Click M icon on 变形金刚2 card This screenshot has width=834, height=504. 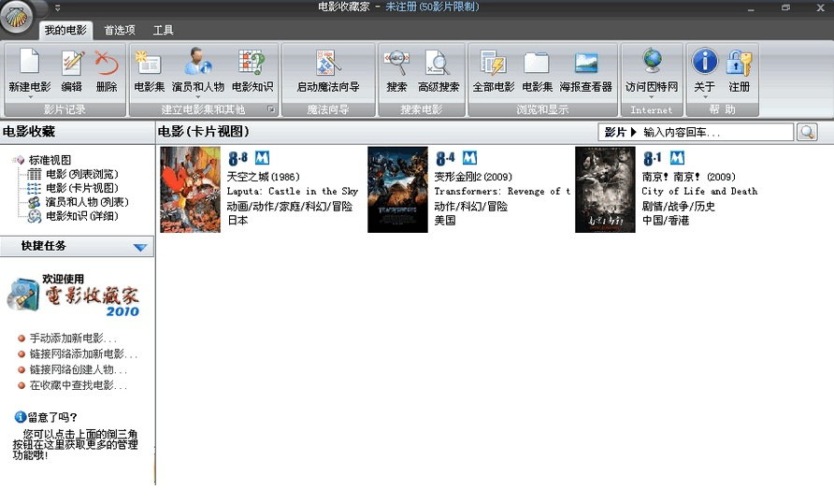469,157
